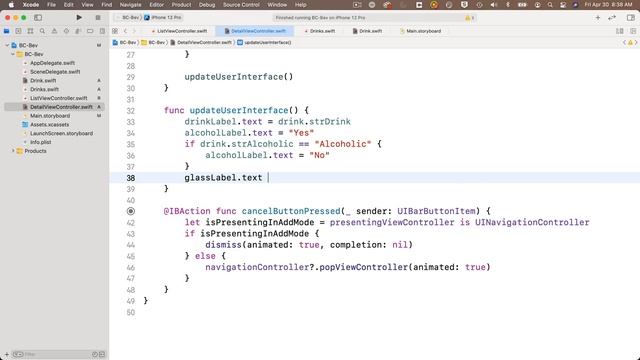The height and width of the screenshot is (360, 640).
Task: Run the project with the Play button
Action: coord(79,18)
